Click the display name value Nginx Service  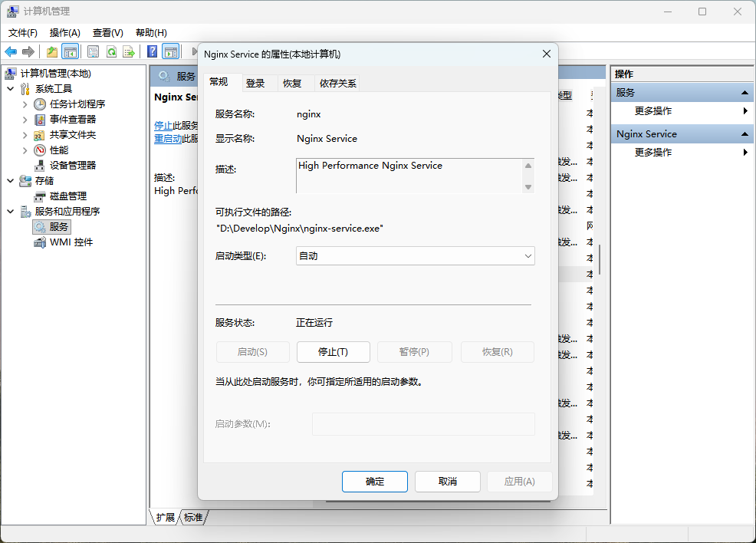tap(327, 139)
